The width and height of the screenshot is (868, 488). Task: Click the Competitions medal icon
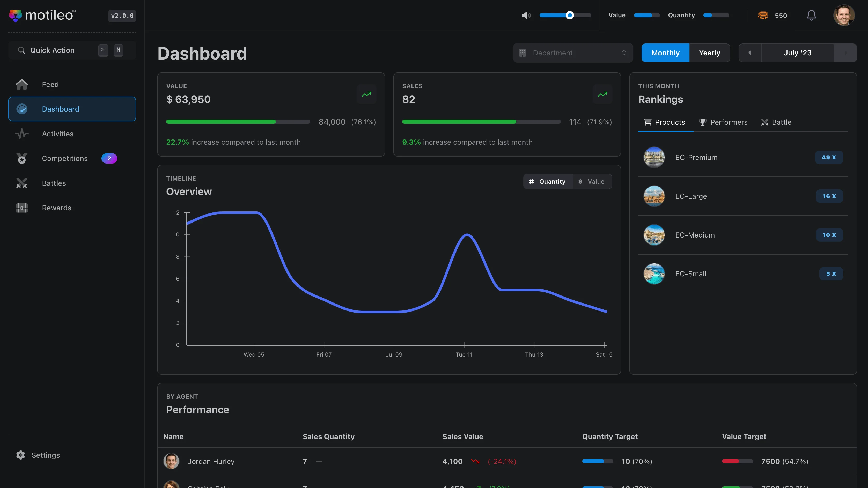[x=22, y=158]
